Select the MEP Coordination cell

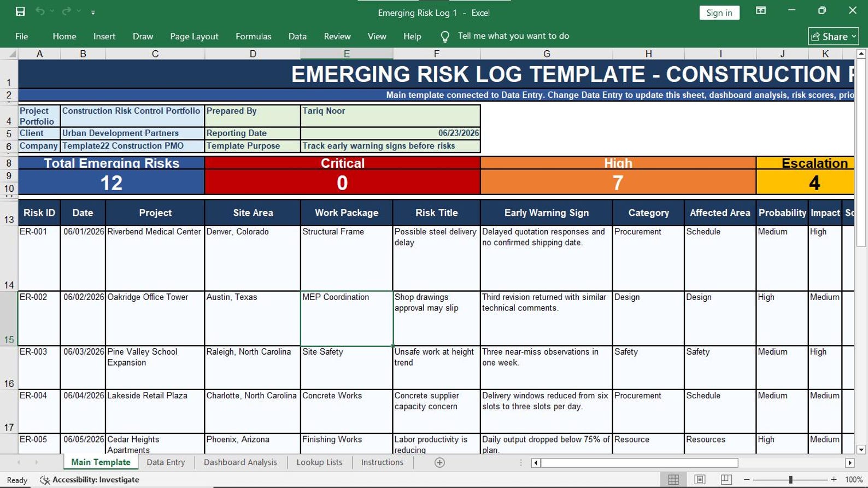click(347, 318)
